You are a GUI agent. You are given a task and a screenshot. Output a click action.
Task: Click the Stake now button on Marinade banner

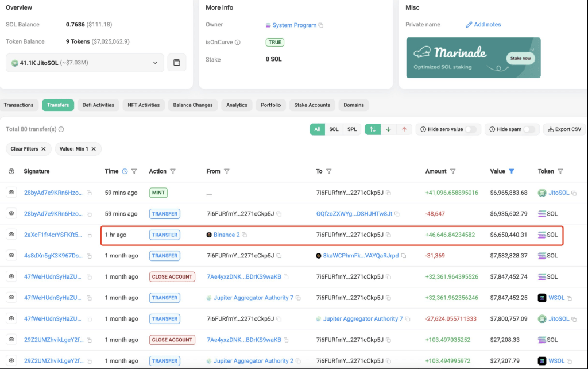click(x=521, y=58)
